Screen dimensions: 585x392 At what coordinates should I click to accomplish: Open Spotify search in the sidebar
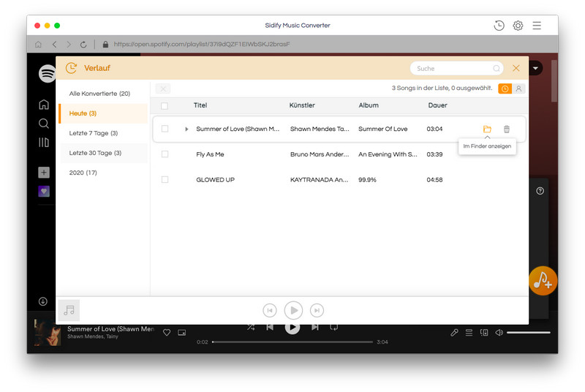point(44,124)
